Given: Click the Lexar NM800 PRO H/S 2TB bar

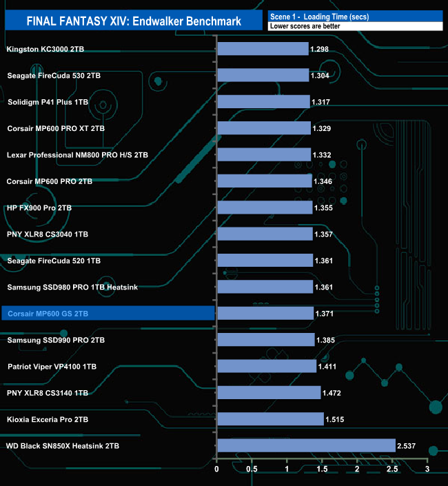Looking at the screenshot, I should (x=264, y=154).
